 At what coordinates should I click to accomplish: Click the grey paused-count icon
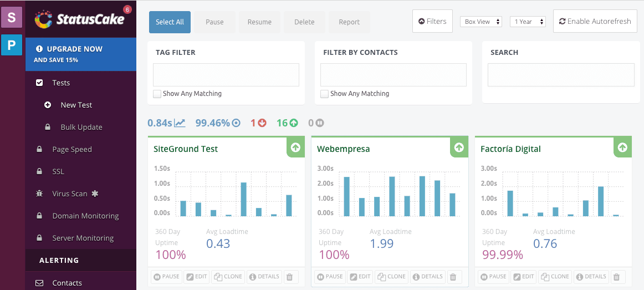pos(320,123)
